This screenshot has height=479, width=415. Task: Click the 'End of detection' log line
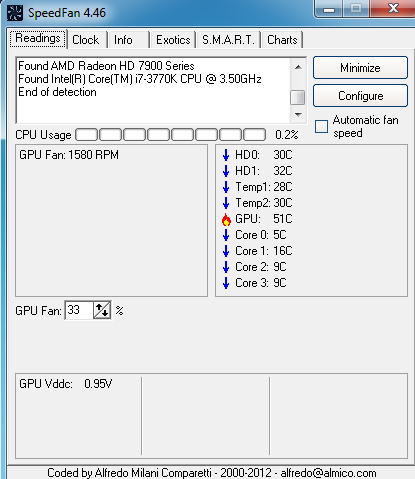pos(57,92)
